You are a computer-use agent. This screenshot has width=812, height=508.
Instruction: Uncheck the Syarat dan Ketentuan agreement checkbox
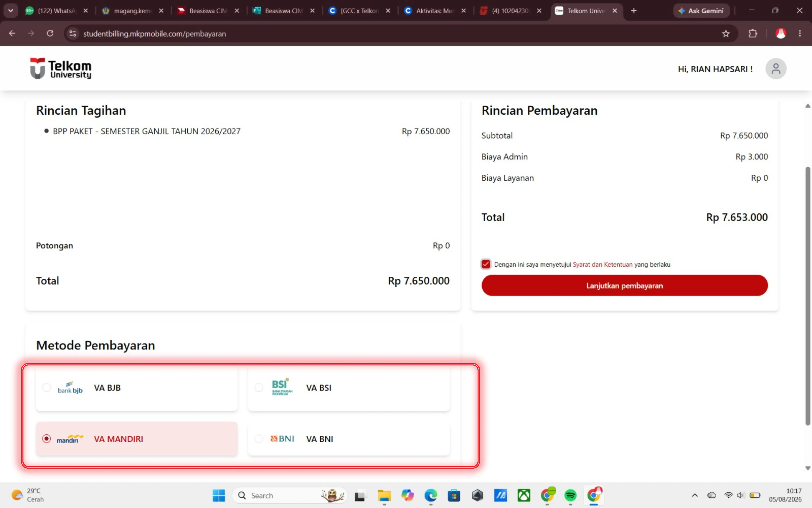pos(486,264)
